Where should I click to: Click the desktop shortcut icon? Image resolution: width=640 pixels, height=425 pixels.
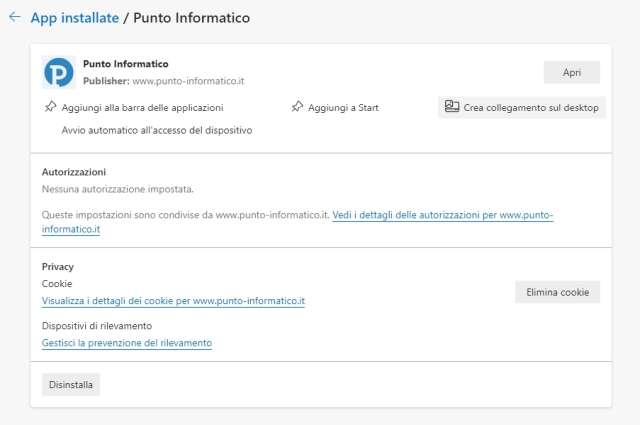pos(452,107)
